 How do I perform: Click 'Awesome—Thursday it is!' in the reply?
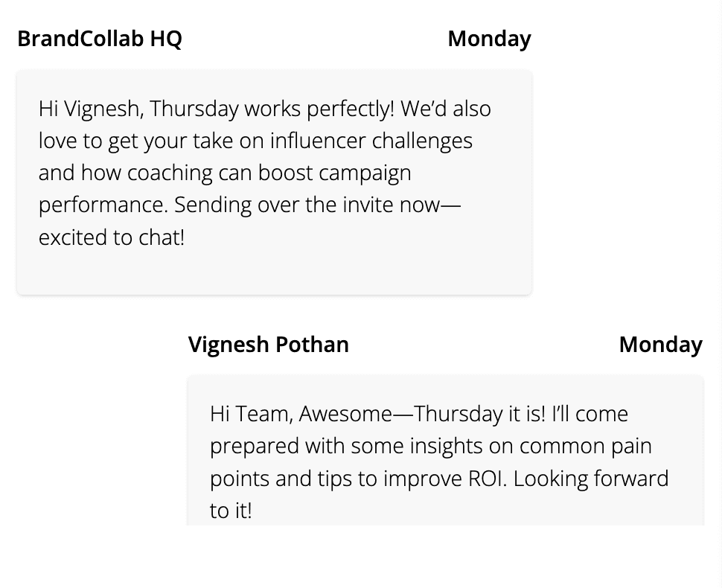point(422,414)
